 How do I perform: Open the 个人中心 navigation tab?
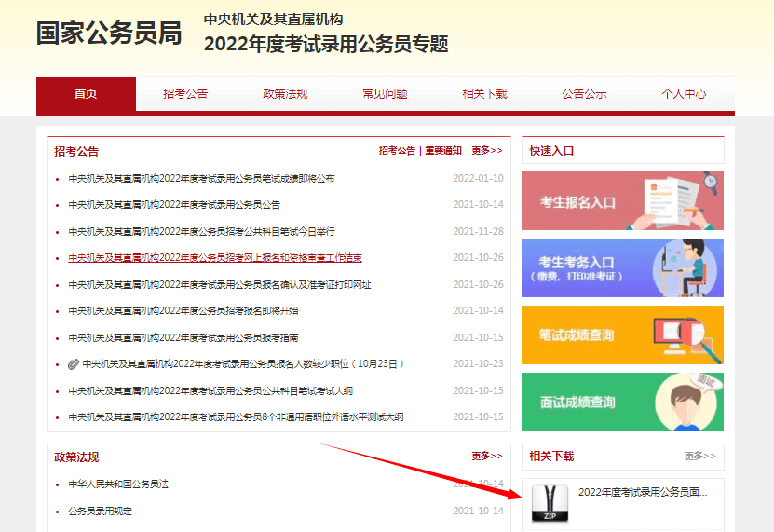click(685, 94)
